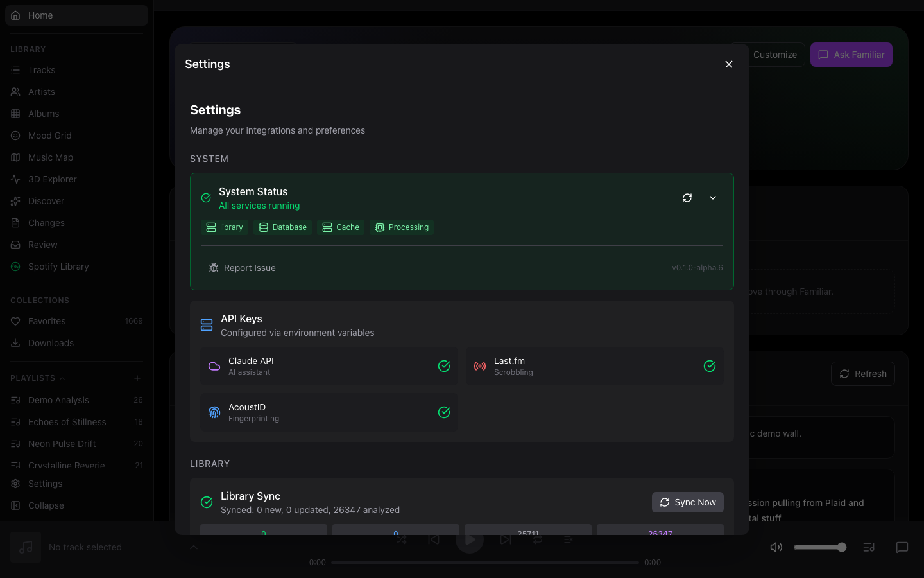Select the Echoes of Stillness playlist
Screen dimensions: 924x578
click(67, 422)
